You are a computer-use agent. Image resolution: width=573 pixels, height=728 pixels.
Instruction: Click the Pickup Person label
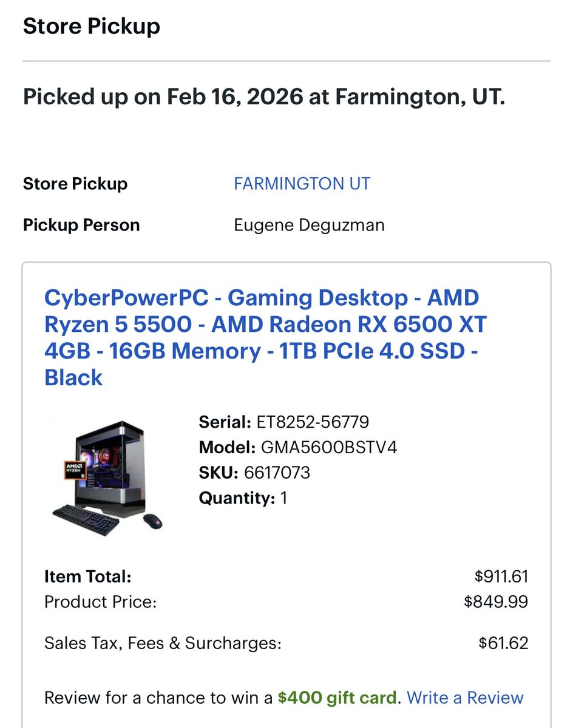tap(81, 225)
